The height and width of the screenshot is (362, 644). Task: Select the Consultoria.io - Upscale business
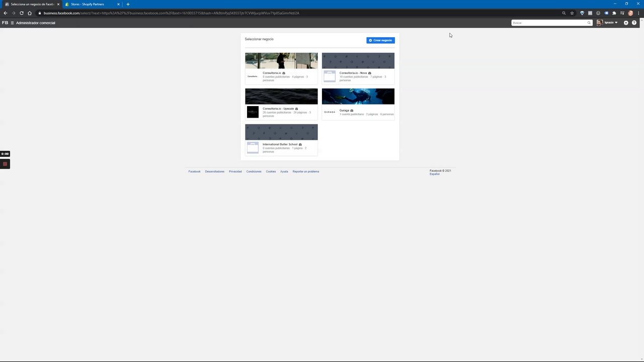pyautogui.click(x=278, y=109)
